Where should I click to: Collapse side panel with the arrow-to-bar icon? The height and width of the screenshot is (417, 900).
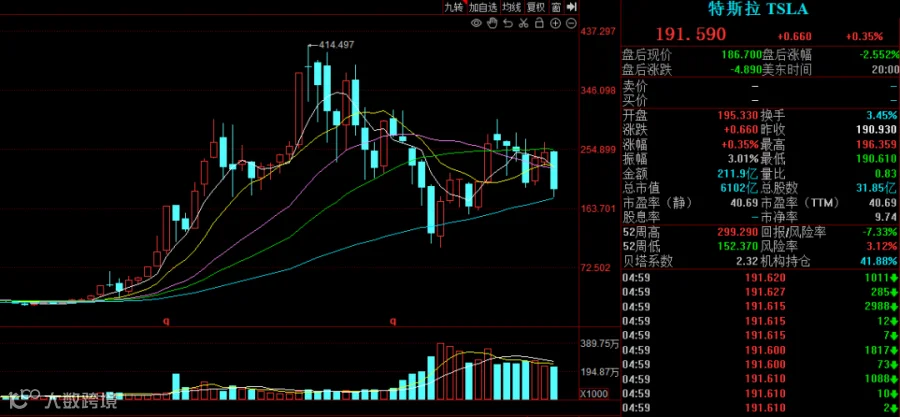pyautogui.click(x=571, y=7)
